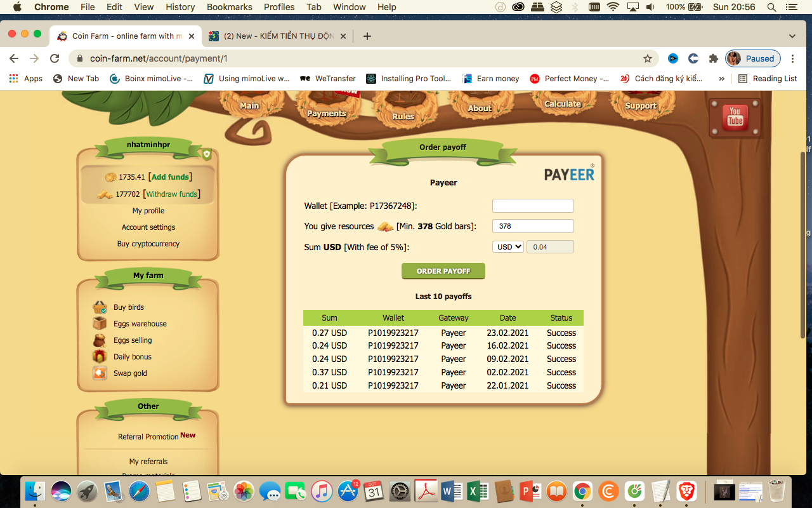Open the Bookmarks menu in the menu bar
This screenshot has height=508, width=812.
point(230,7)
